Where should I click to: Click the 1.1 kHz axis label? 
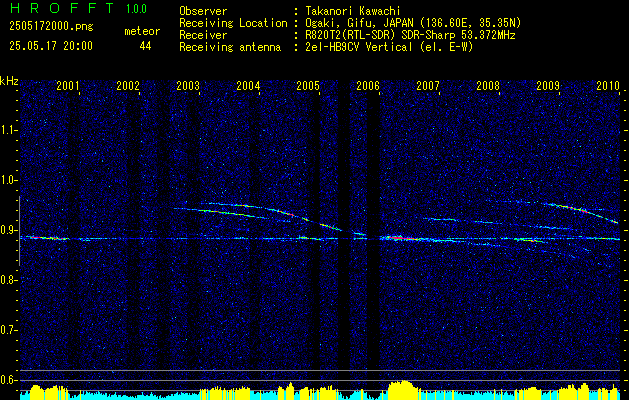8,130
